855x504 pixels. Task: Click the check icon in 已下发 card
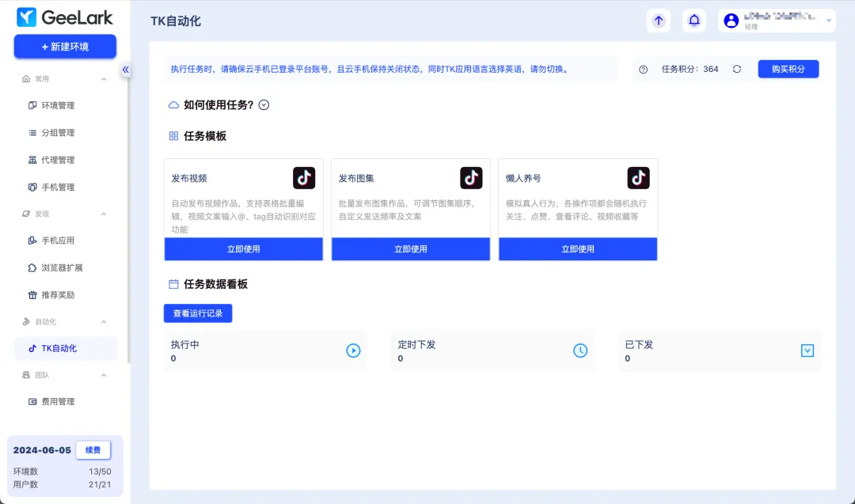click(807, 351)
